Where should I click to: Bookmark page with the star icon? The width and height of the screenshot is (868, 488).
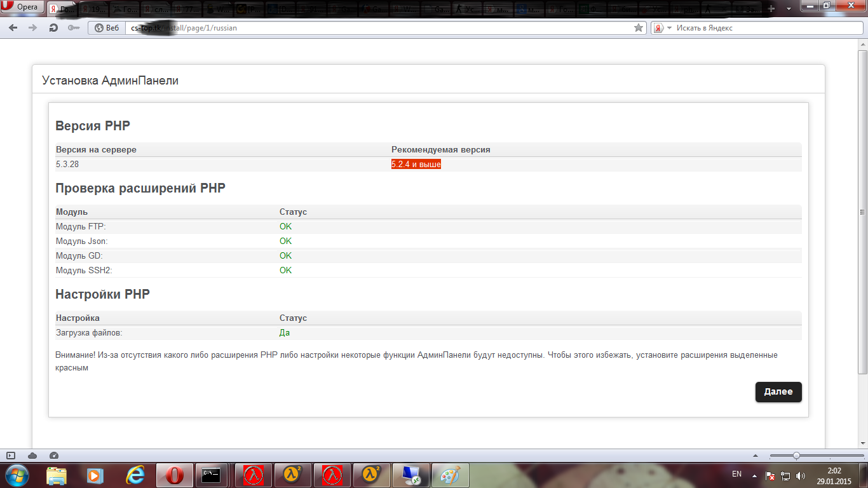tap(639, 28)
